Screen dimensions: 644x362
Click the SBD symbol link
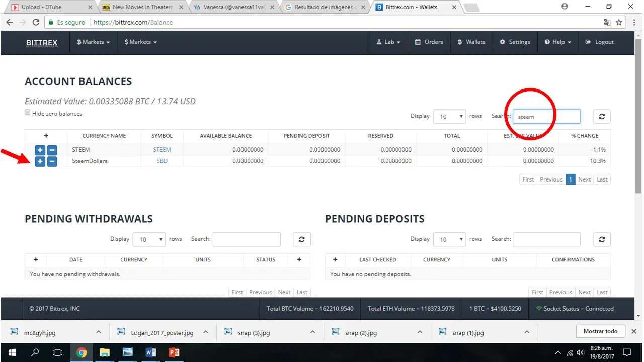click(162, 161)
